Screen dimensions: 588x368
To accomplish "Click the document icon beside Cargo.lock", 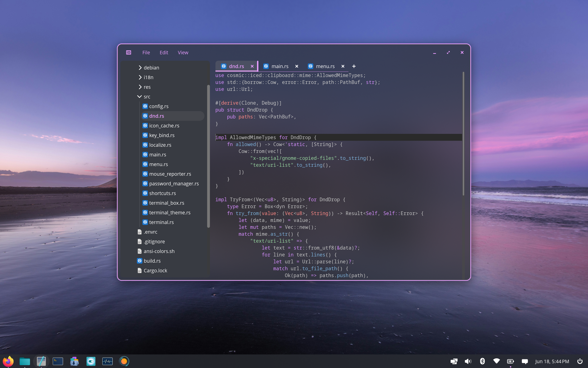I will coord(139,270).
